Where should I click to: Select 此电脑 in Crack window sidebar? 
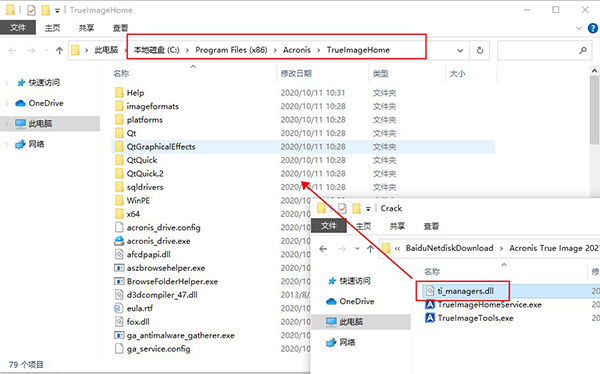point(351,322)
